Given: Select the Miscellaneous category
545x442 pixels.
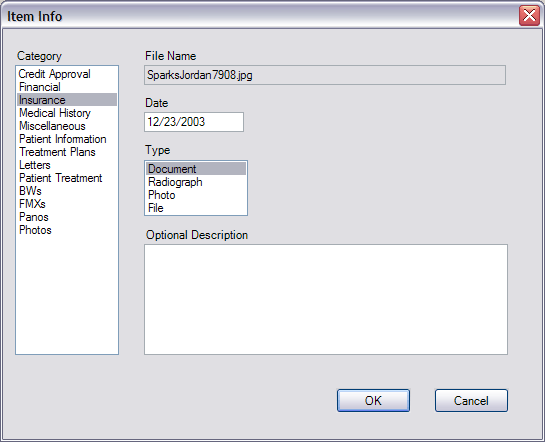Looking at the screenshot, I should point(67,126).
